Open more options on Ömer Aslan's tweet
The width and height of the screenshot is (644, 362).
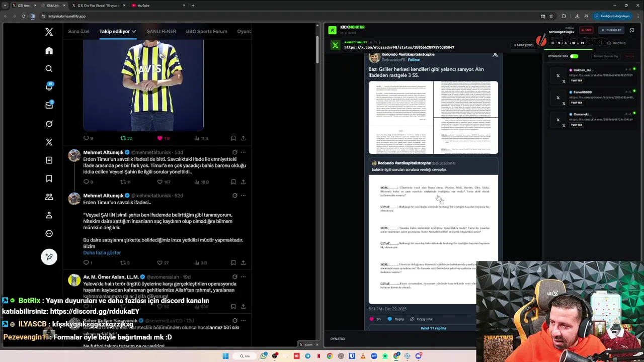click(243, 277)
